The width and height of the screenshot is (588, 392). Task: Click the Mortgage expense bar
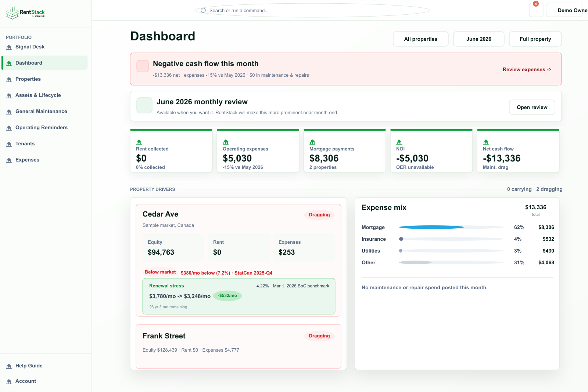tap(451, 227)
